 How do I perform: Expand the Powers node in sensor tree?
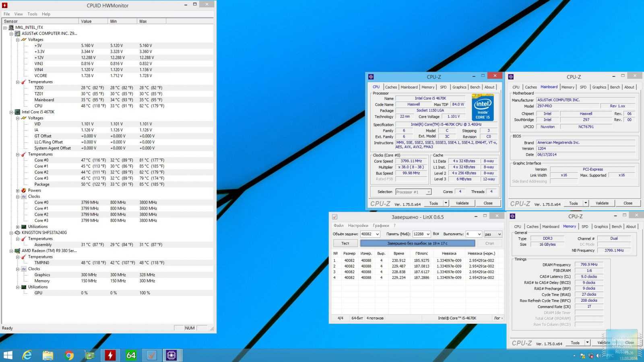click(18, 191)
